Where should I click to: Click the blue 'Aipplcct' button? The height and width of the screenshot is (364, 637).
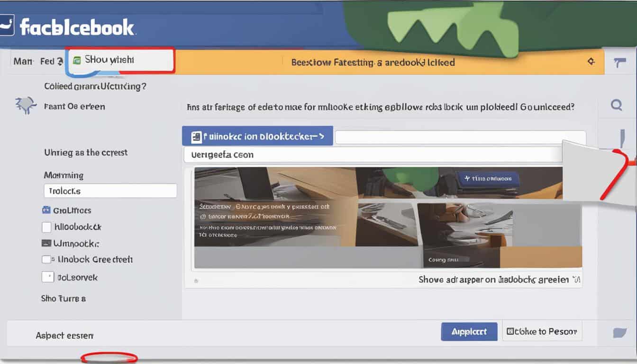[469, 331]
